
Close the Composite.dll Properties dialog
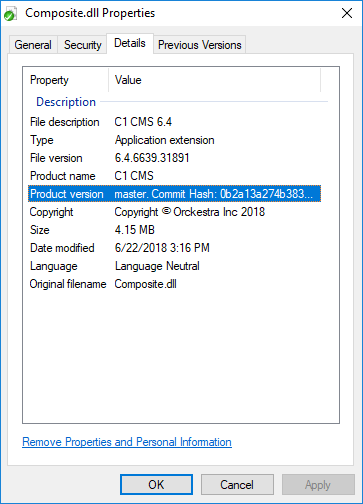(x=347, y=13)
